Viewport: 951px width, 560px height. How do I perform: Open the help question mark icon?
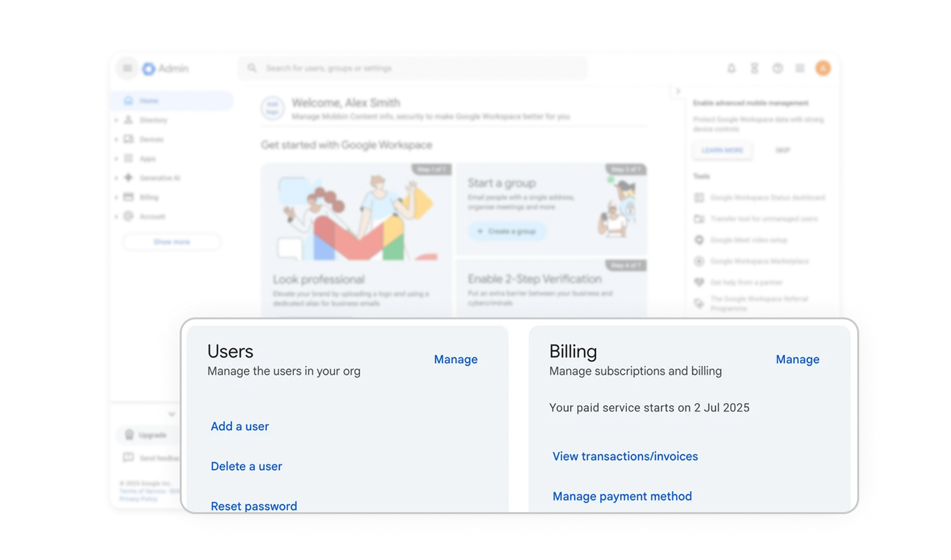pos(777,68)
